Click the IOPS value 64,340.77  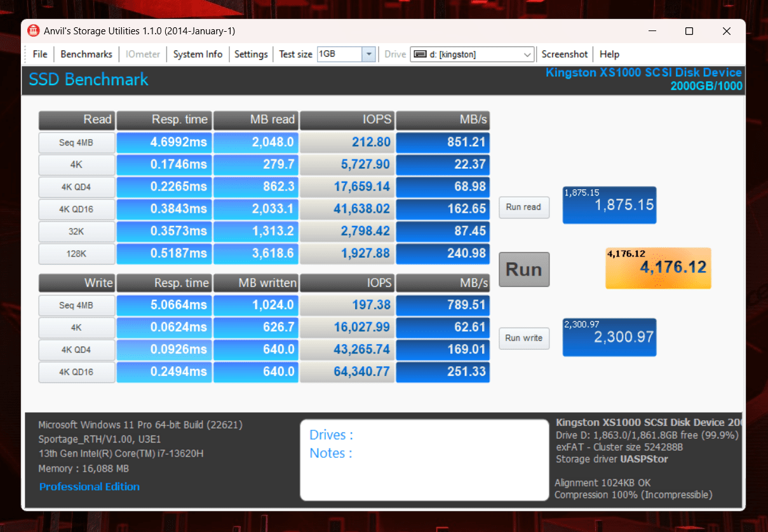(347, 372)
